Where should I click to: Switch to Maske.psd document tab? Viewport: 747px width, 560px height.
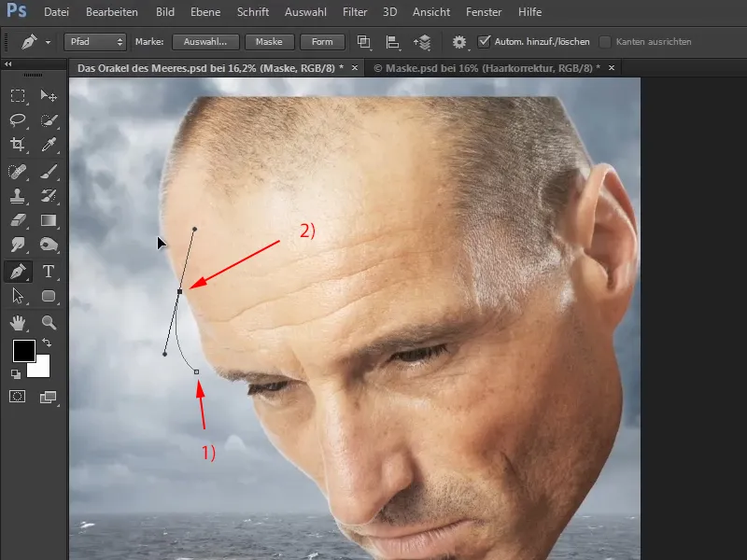coord(486,68)
